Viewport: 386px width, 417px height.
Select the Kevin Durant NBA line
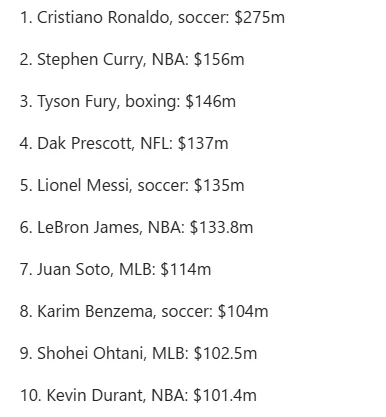tap(138, 395)
